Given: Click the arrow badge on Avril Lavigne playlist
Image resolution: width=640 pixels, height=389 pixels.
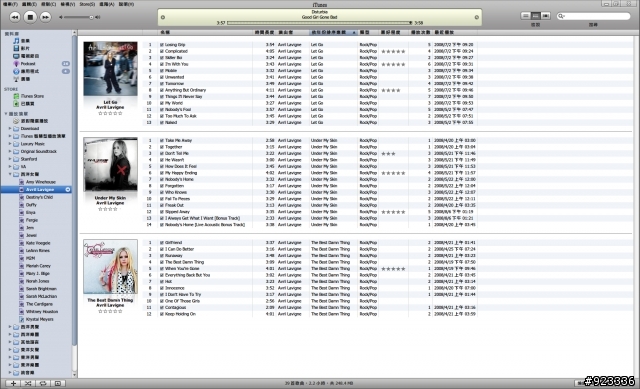Looking at the screenshot, I should 68,189.
